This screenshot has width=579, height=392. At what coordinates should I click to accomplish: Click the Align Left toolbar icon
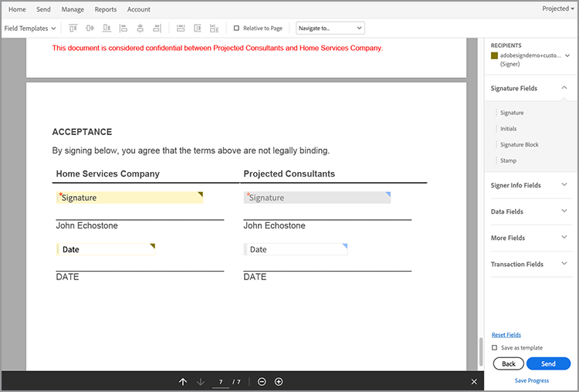[x=124, y=28]
